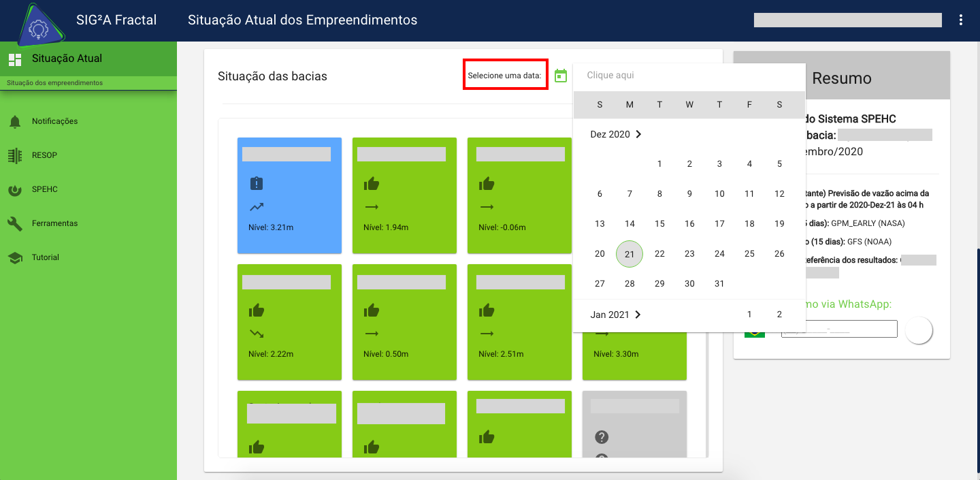This screenshot has width=980, height=480.
Task: Click the WhatsApp phone number field
Action: (x=839, y=329)
